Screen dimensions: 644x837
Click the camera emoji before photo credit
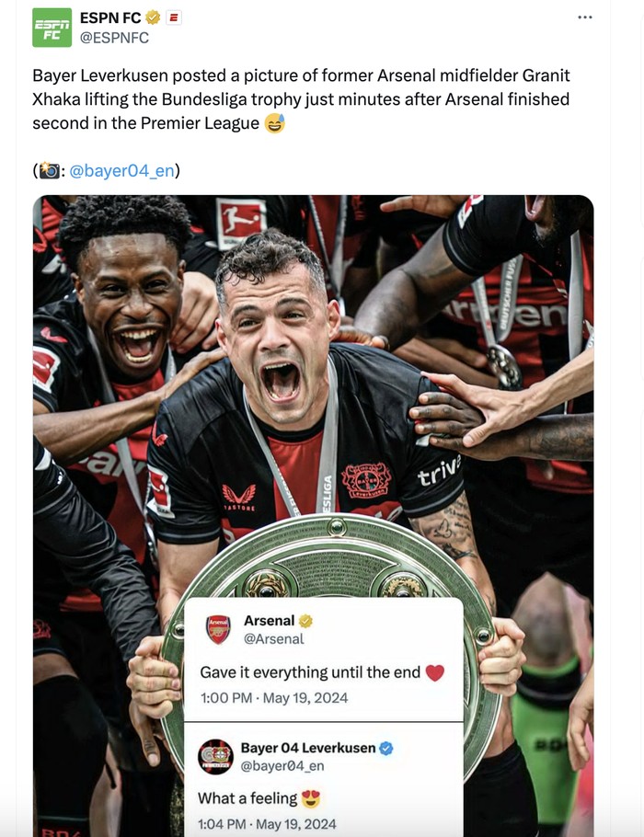tap(49, 170)
